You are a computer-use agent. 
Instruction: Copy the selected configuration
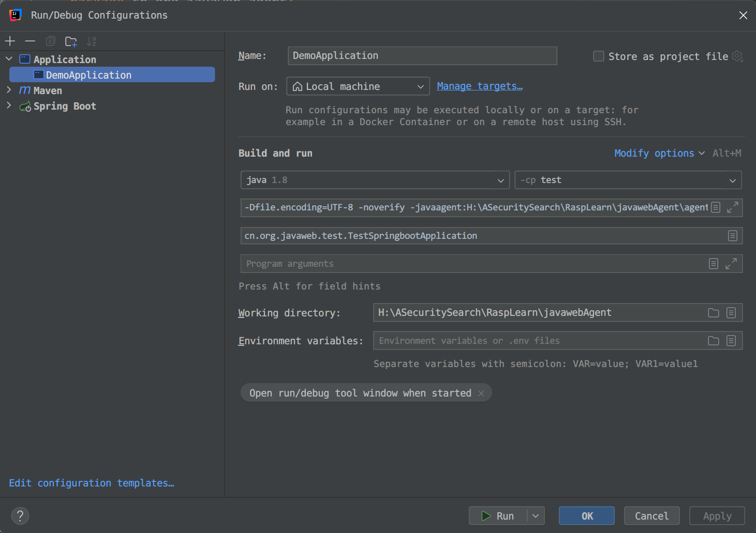50,41
